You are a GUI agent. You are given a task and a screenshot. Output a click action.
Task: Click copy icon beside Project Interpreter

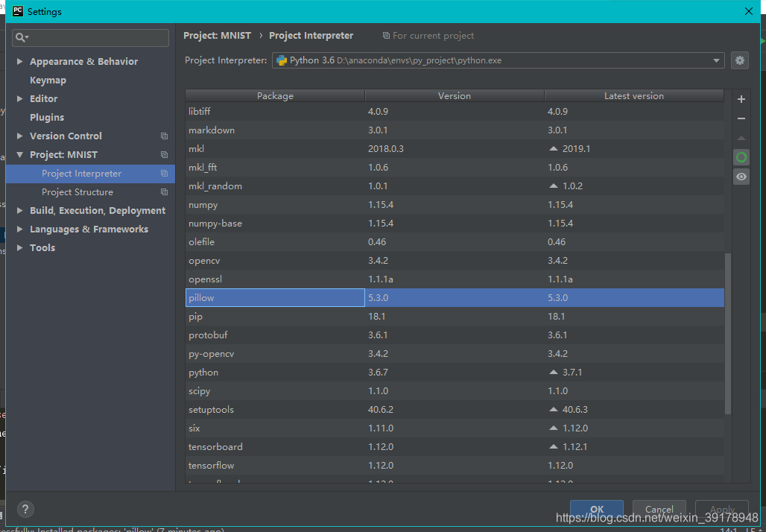coord(164,174)
